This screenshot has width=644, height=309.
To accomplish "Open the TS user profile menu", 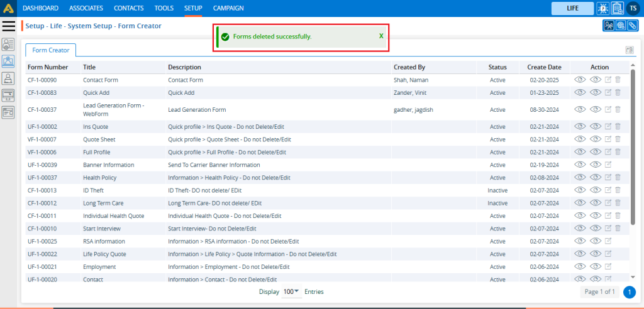I will pyautogui.click(x=633, y=8).
